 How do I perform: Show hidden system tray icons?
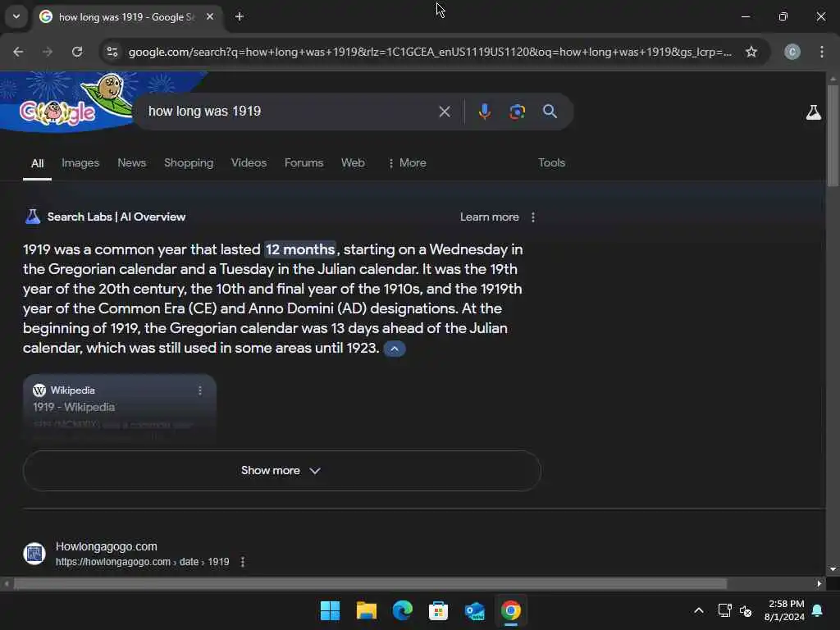click(x=699, y=610)
